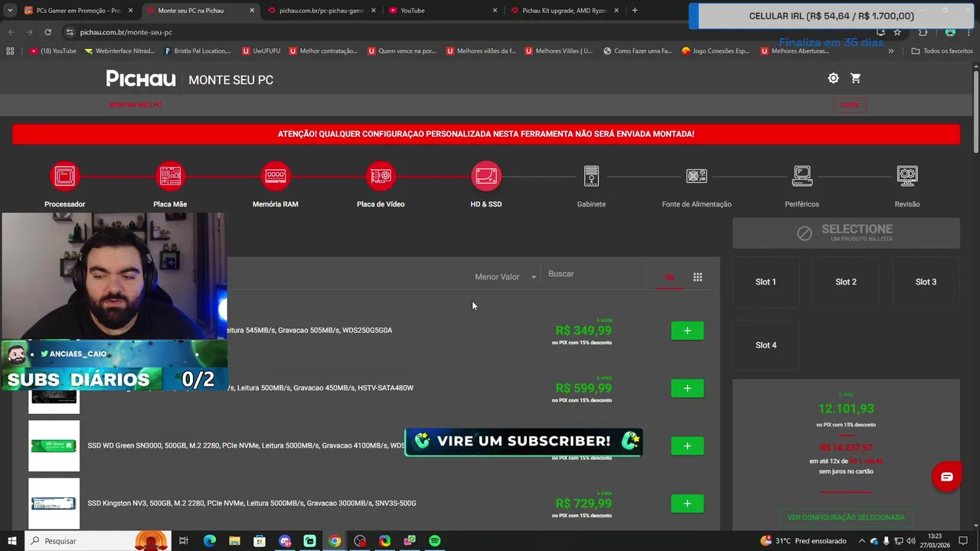The width and height of the screenshot is (980, 551).
Task: Click Google Chrome in the taskbar
Action: (335, 541)
